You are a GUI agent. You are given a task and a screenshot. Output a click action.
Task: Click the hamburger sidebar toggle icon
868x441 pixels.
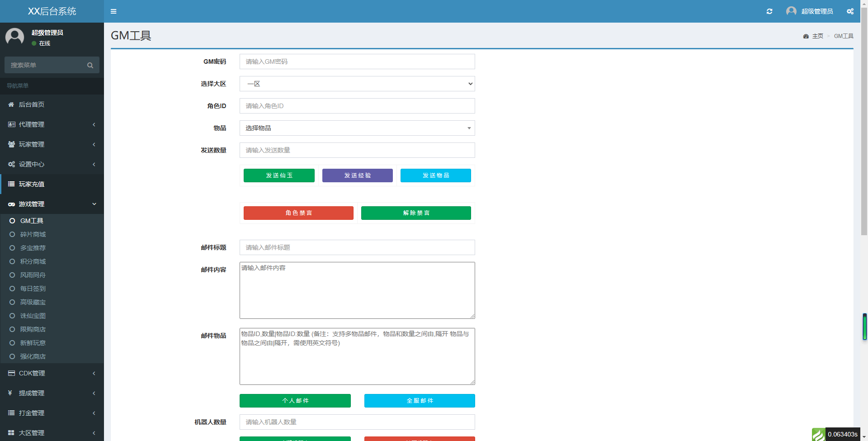point(113,11)
